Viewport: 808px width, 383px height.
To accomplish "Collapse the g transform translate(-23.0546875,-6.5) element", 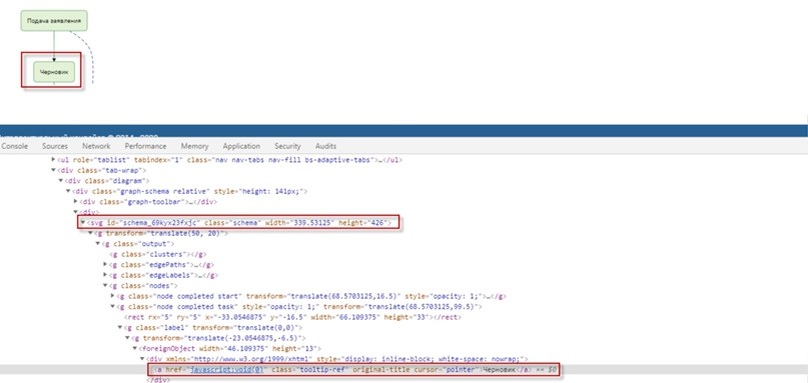I will [128, 339].
